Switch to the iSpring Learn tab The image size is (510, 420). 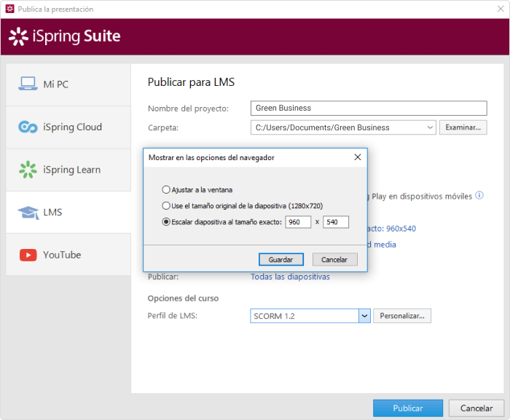[68, 170]
